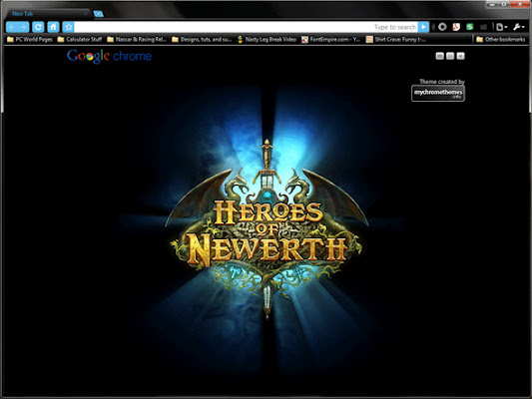Open the wrench settings menu
Image resolution: width=532 pixels, height=399 pixels.
click(x=519, y=27)
